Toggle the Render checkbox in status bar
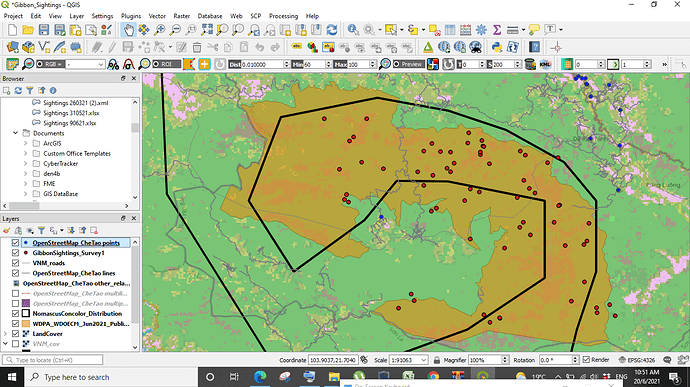 [x=586, y=360]
